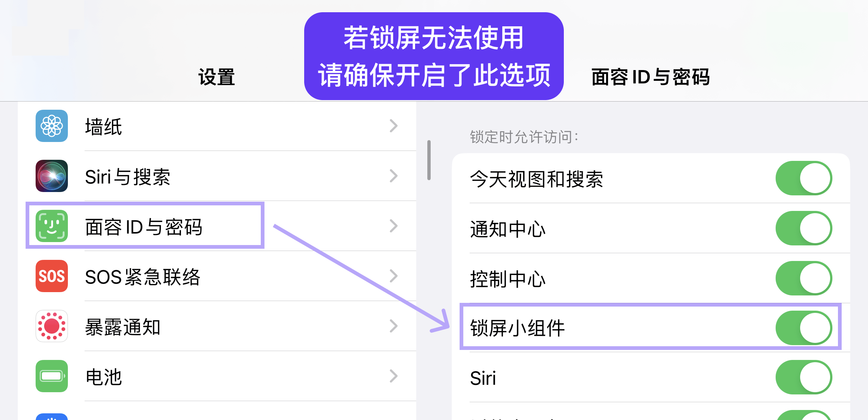Switch off Siri when locked
The image size is (868, 420).
[803, 378]
